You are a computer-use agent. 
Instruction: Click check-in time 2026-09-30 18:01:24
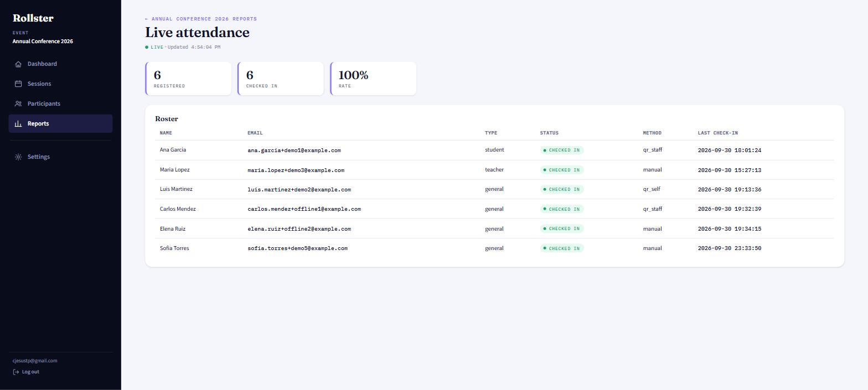[x=730, y=150]
